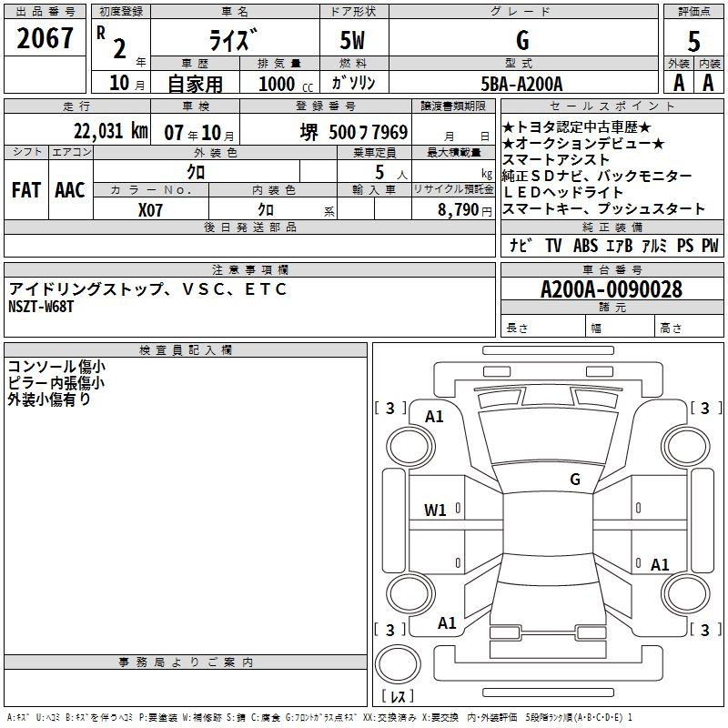Select the spare tire circle above レス
Image resolution: width=728 pixels, height=728 pixels.
click(x=398, y=663)
